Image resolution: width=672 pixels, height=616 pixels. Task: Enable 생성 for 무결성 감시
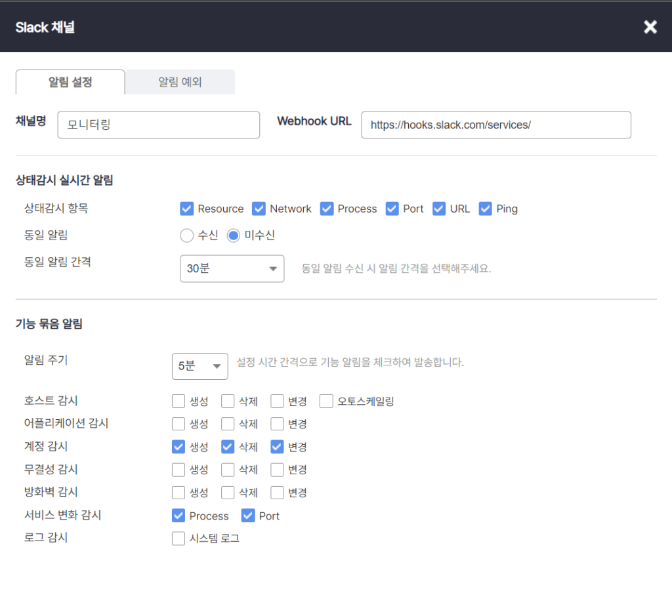[178, 470]
